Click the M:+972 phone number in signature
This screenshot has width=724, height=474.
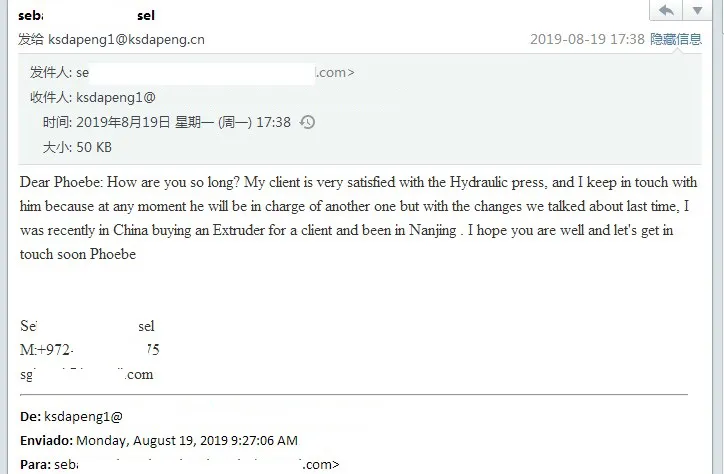pyautogui.click(x=89, y=350)
